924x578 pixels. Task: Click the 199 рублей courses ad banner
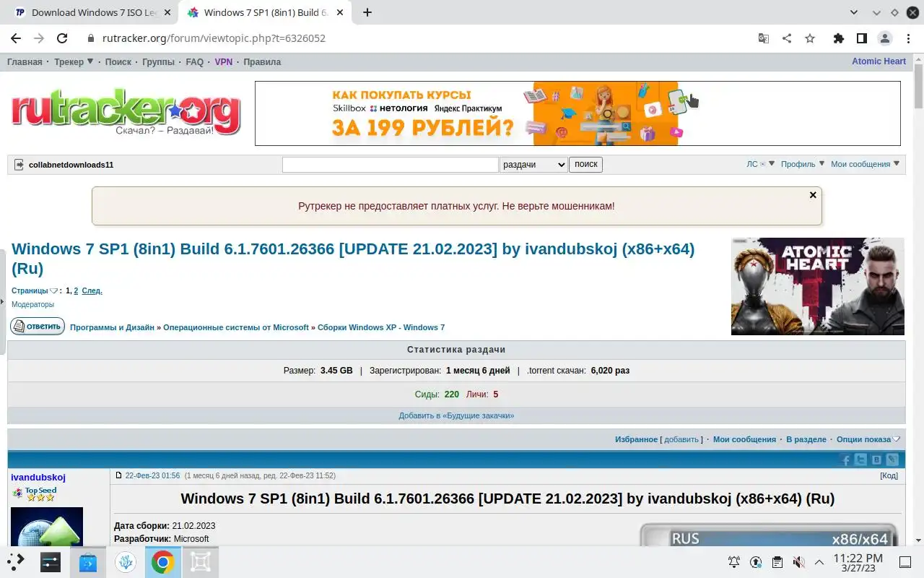point(577,113)
